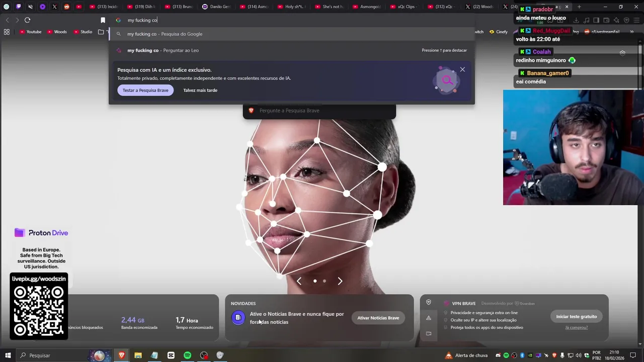Switch to the '(22) Woods' X tab

(x=479, y=7)
